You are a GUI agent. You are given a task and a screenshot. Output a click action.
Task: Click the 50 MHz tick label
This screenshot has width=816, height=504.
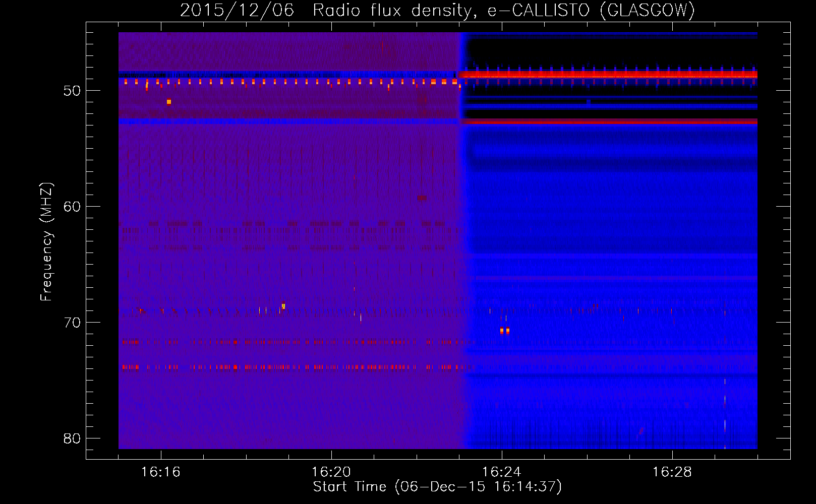point(73,91)
